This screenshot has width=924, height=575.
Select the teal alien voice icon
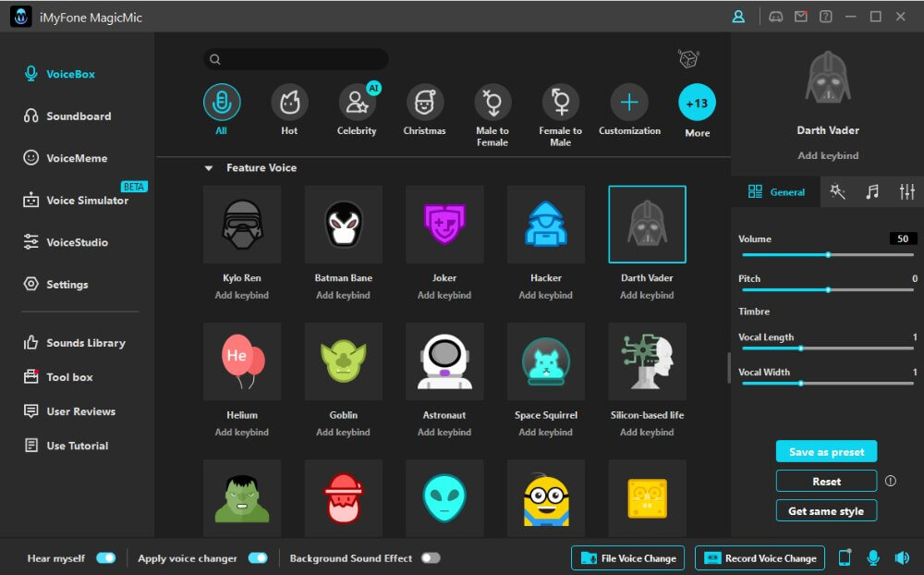coord(444,498)
